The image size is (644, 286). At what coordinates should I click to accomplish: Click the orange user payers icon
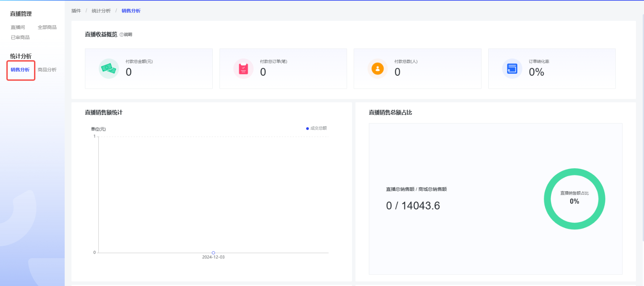click(x=378, y=69)
